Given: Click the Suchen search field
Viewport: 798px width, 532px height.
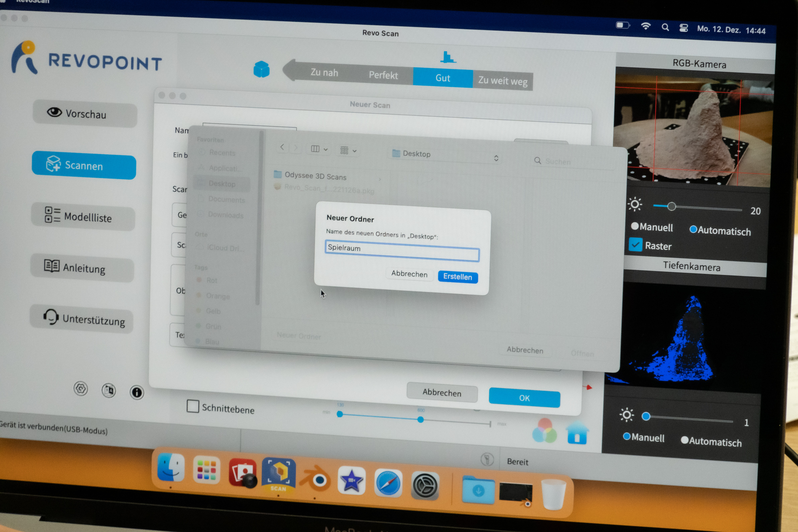Looking at the screenshot, I should point(573,162).
